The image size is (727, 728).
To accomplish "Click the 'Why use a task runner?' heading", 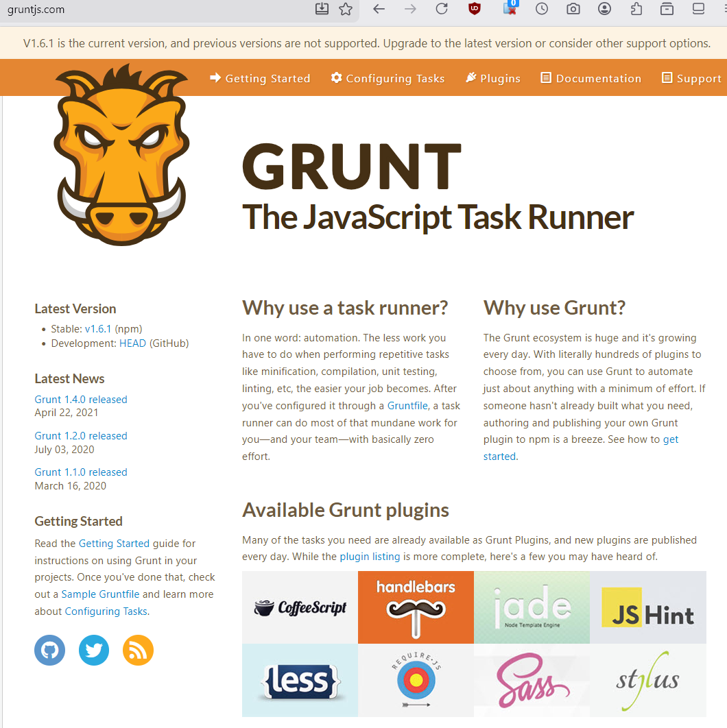I will coord(345,308).
